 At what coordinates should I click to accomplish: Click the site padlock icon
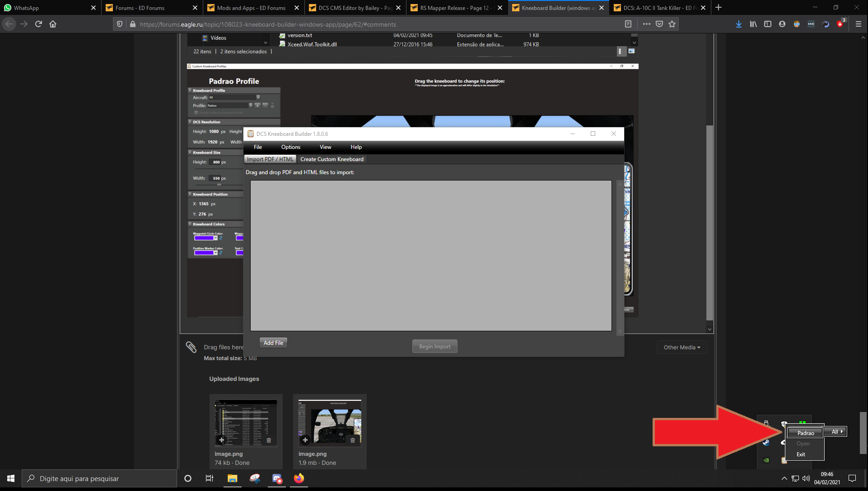pyautogui.click(x=133, y=24)
